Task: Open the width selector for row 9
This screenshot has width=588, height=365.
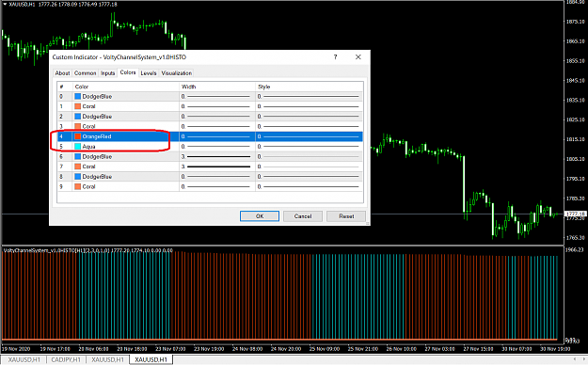Action: [x=217, y=186]
